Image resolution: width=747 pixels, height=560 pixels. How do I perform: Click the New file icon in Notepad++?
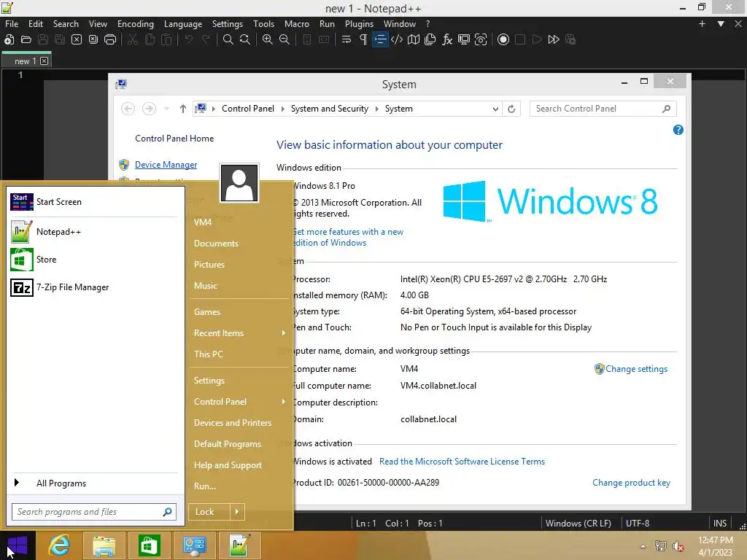tap(9, 39)
